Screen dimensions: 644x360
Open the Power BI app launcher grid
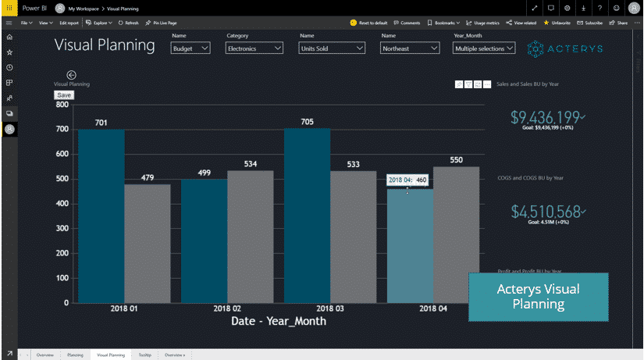[x=9, y=8]
